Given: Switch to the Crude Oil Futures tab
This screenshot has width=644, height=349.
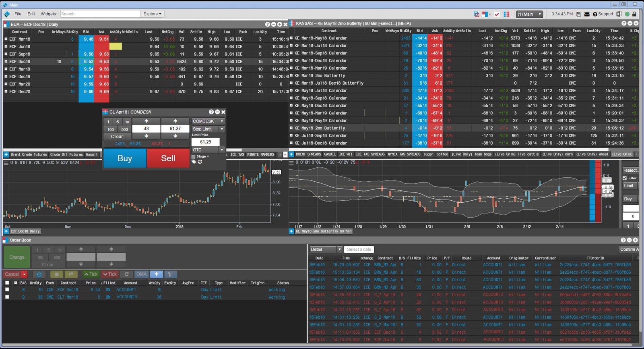Looking at the screenshot, I should pyautogui.click(x=66, y=154).
